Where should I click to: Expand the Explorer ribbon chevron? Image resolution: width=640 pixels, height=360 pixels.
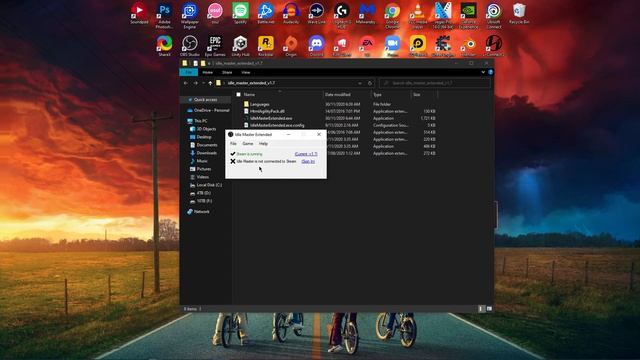pyautogui.click(x=483, y=72)
